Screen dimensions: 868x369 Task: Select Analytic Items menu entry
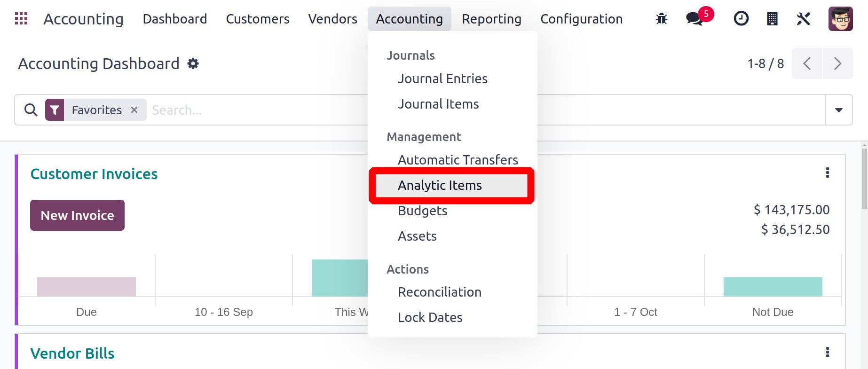(440, 186)
